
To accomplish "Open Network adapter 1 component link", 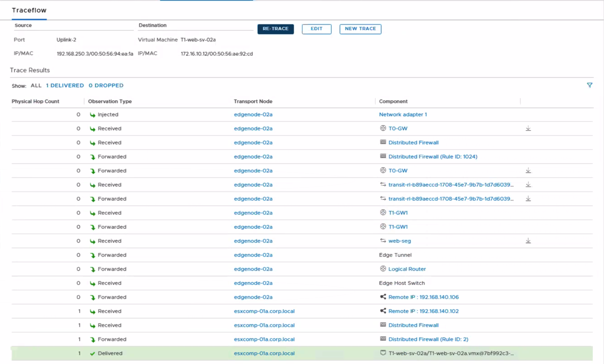I will pos(403,114).
